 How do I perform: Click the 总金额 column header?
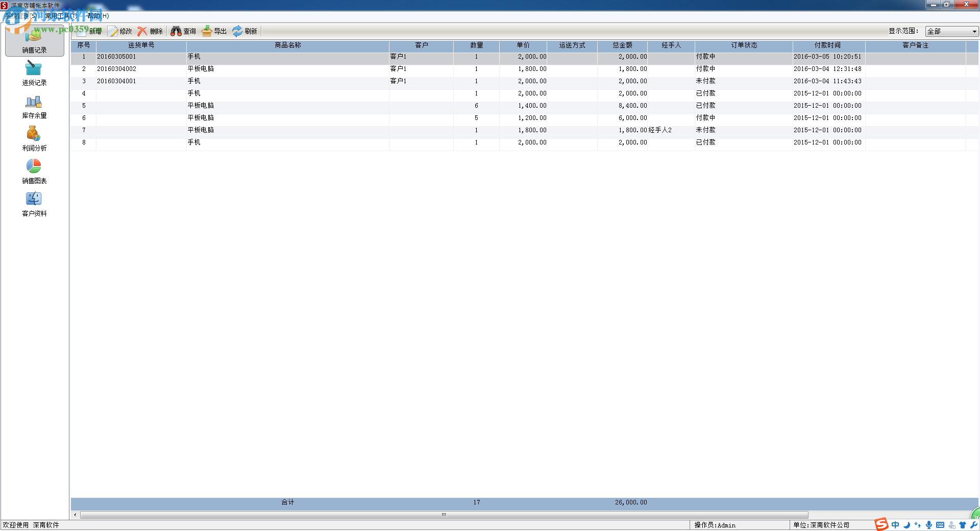(x=623, y=45)
